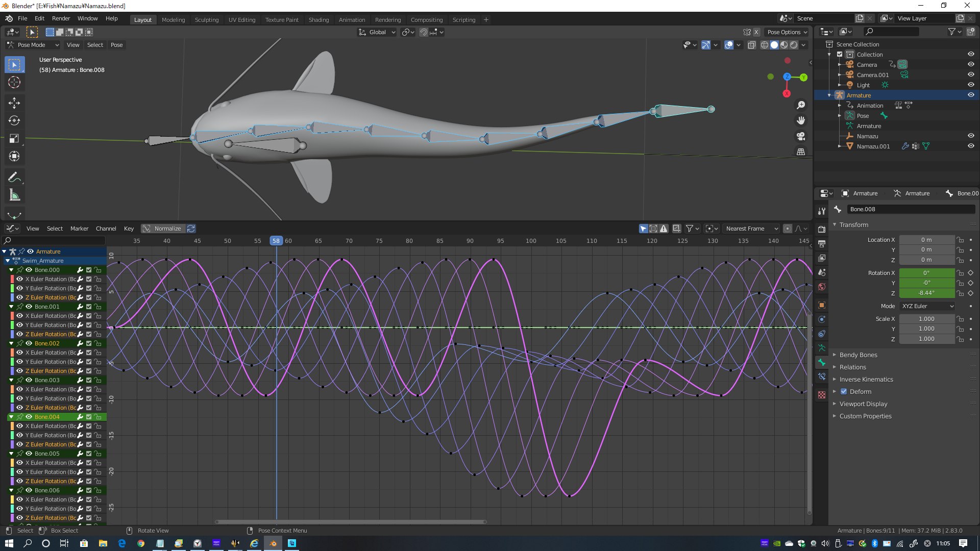Switch to the Sculpting workspace tab

[206, 20]
